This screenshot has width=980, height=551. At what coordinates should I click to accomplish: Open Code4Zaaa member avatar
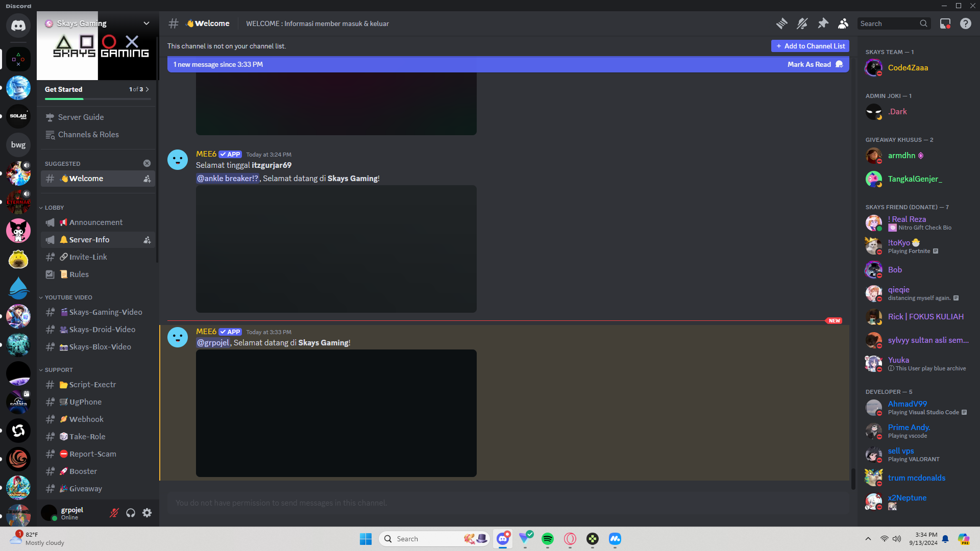(x=874, y=67)
